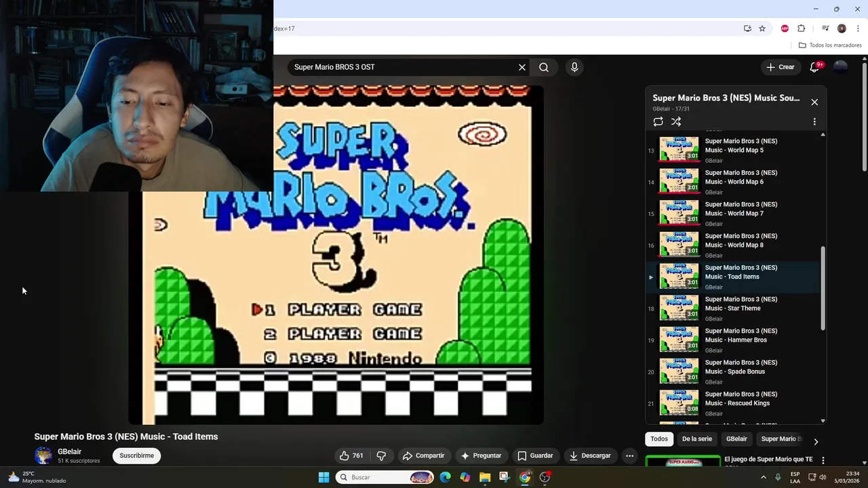868x488 pixels.
Task: Open the GBelair channel name link
Action: point(69,451)
